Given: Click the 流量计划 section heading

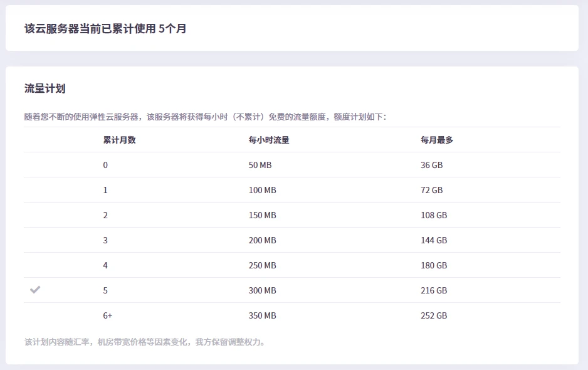Looking at the screenshot, I should (x=45, y=88).
